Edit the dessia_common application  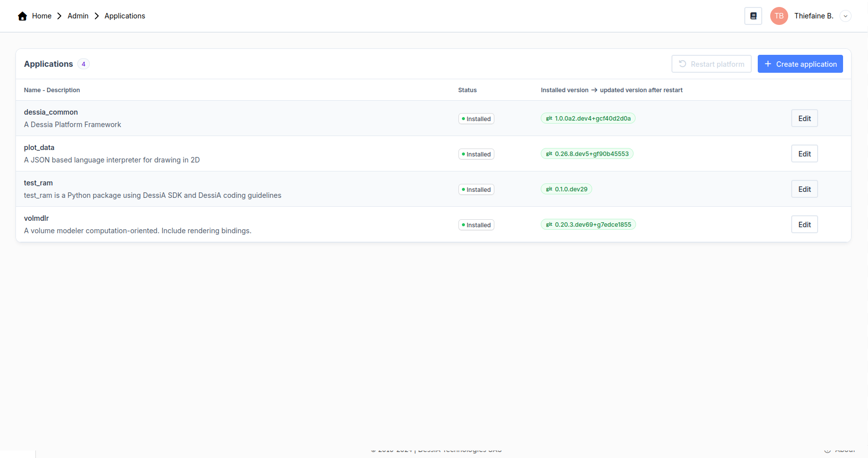804,119
